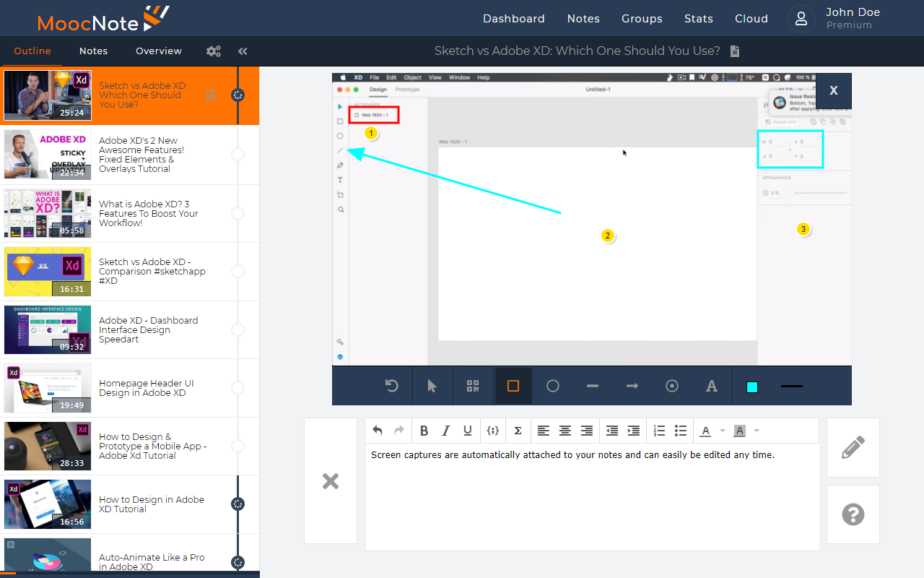
Task: Toggle progress marker for Adobe XD's 2 New Awesome Features
Action: [237, 155]
